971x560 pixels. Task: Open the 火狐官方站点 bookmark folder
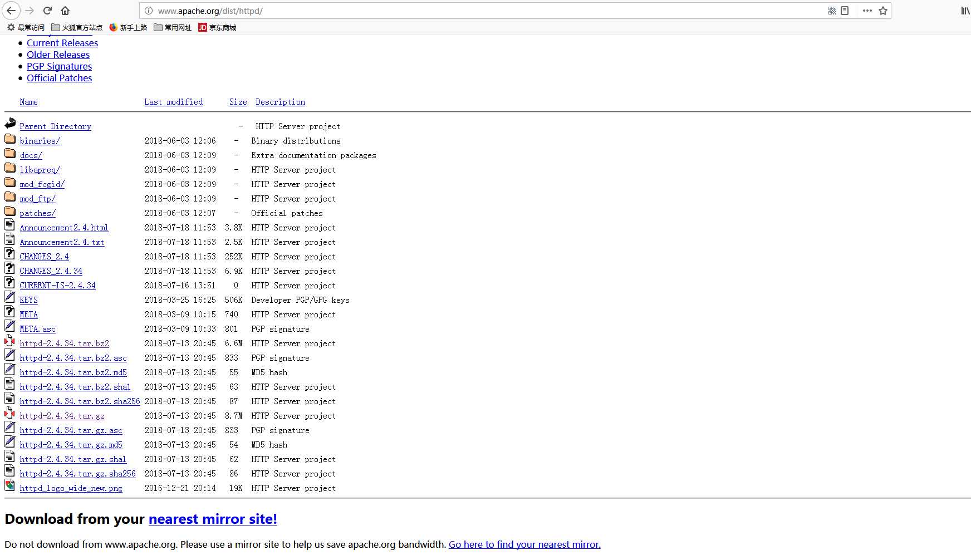(x=77, y=27)
